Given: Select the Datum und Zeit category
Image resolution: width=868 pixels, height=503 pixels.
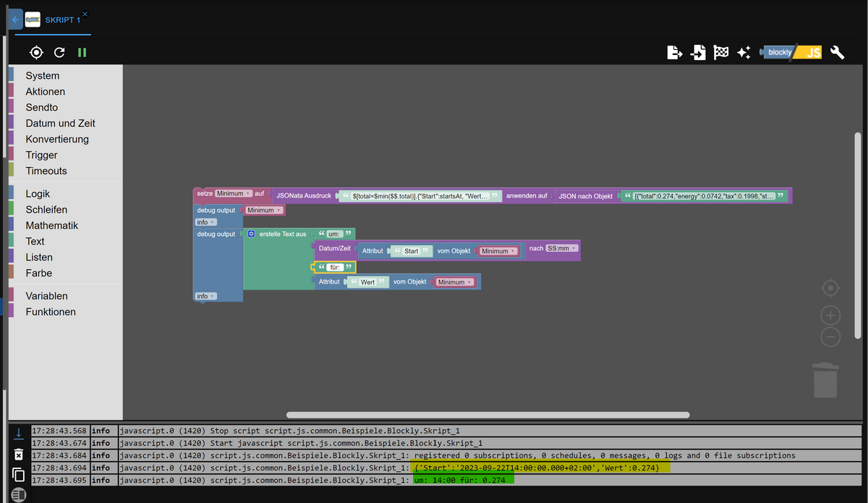Looking at the screenshot, I should click(60, 123).
